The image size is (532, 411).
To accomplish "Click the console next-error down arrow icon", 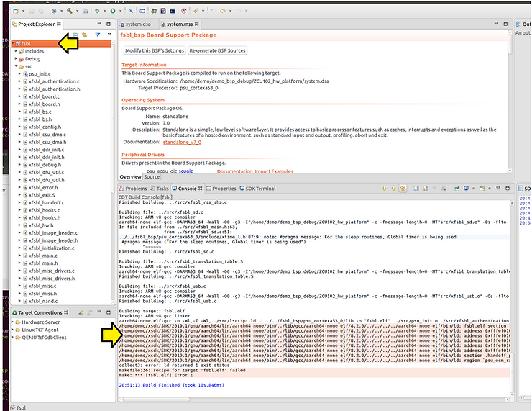I will coord(385,188).
